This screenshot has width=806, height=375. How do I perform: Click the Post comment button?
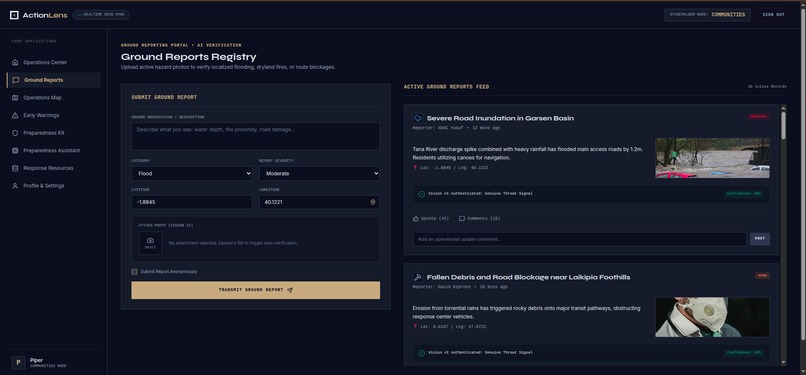point(760,239)
